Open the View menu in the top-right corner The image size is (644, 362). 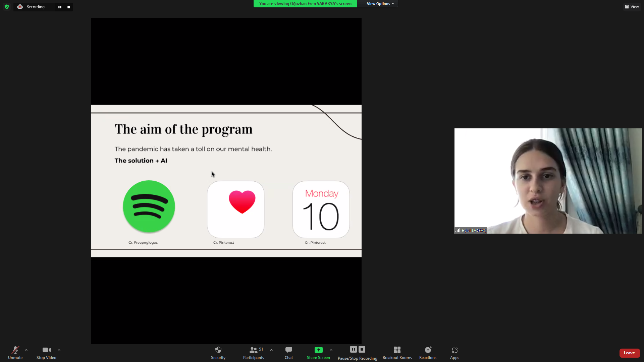(632, 7)
